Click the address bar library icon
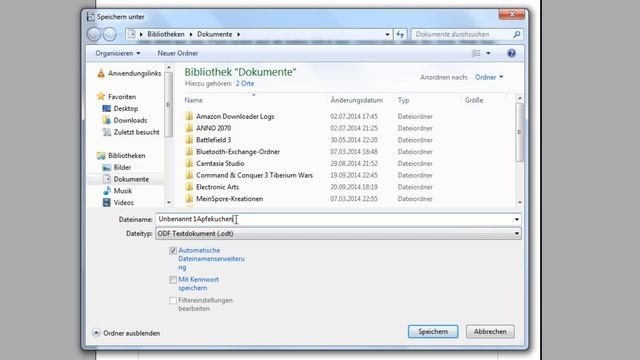 [x=131, y=34]
